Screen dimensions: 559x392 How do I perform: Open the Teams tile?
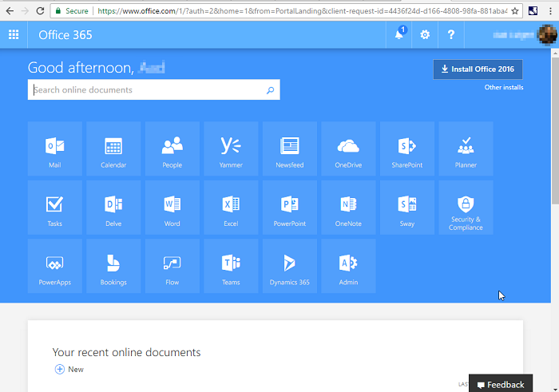pos(231,266)
